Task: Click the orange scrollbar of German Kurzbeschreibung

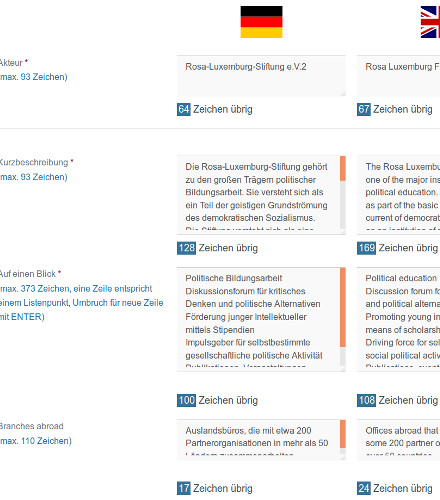Action: [343, 169]
